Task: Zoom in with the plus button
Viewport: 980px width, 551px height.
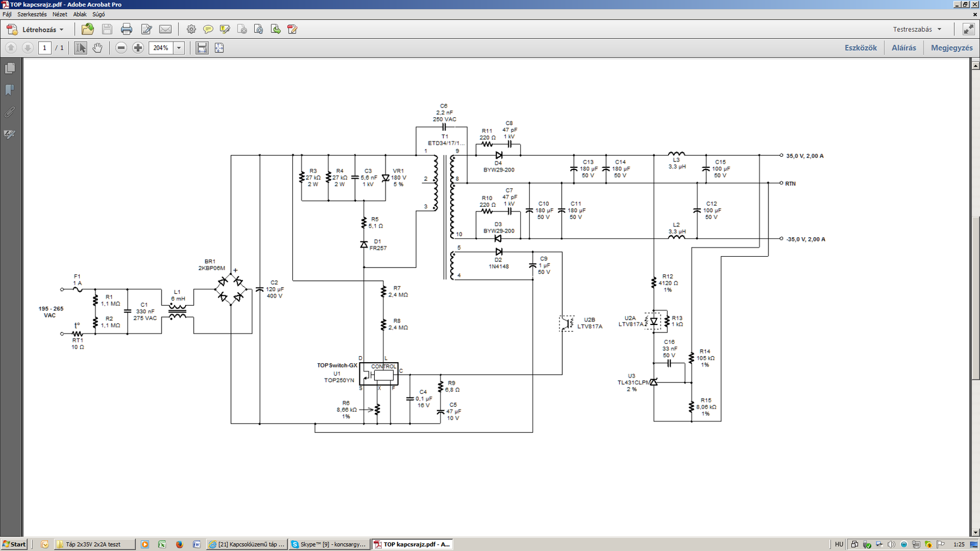Action: 138,48
